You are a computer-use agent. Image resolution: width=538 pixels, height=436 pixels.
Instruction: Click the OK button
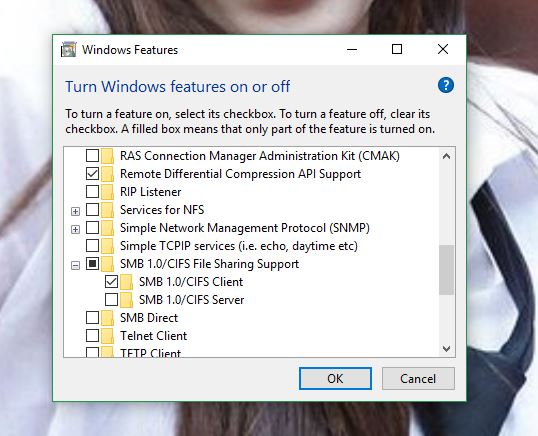[335, 379]
